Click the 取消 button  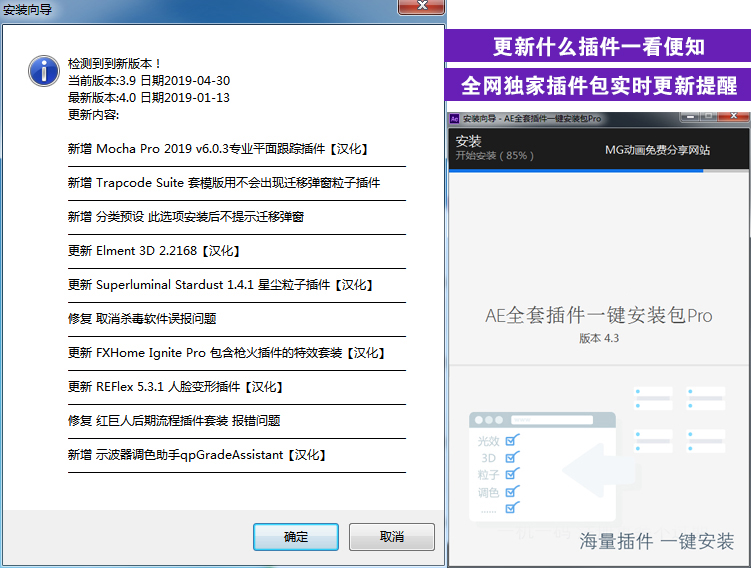pos(392,537)
